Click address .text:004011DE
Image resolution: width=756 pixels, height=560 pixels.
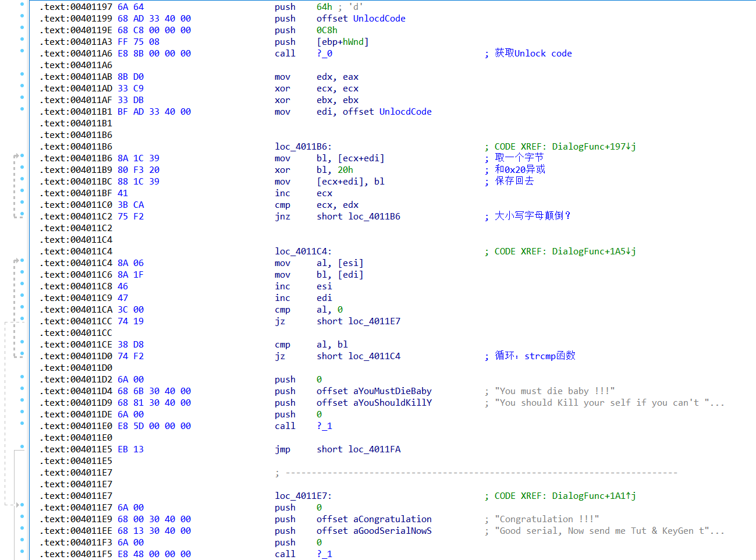76,414
